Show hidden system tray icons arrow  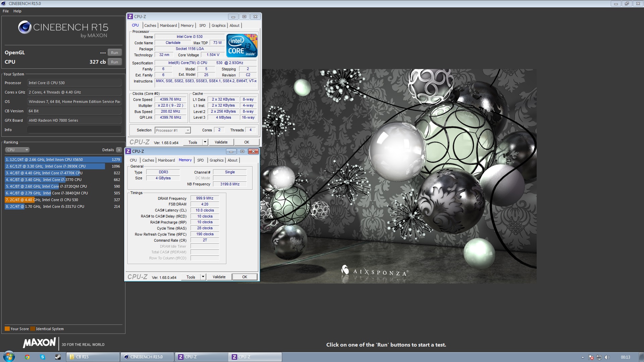point(583,357)
